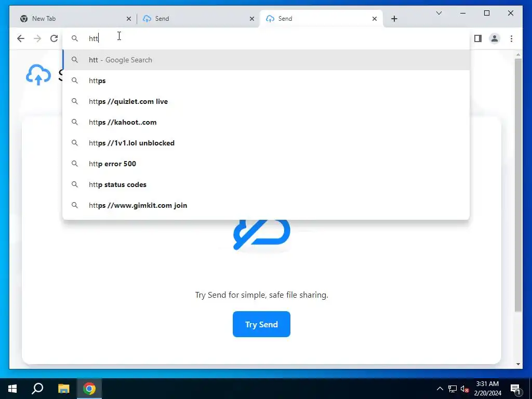This screenshot has height=399, width=532.
Task: Close the active Send tab
Action: point(374,19)
